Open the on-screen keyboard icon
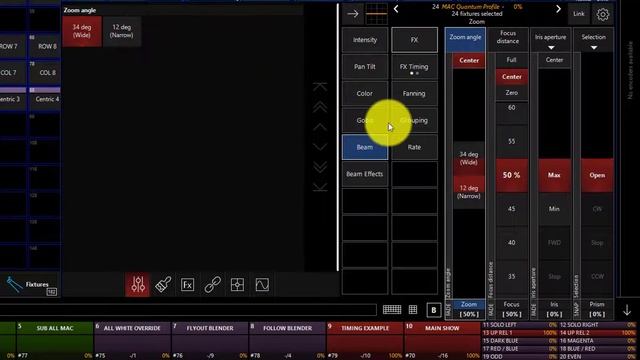640x360 pixels. [x=392, y=310]
